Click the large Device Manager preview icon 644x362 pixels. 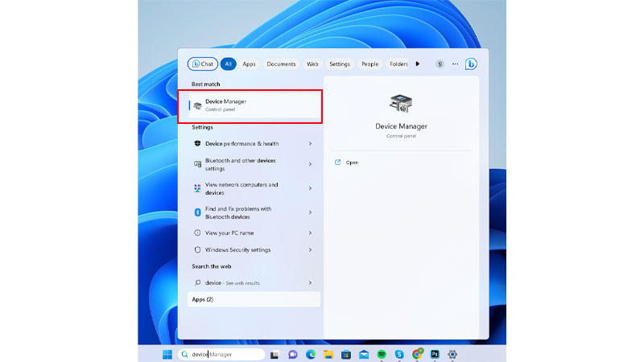click(x=401, y=104)
